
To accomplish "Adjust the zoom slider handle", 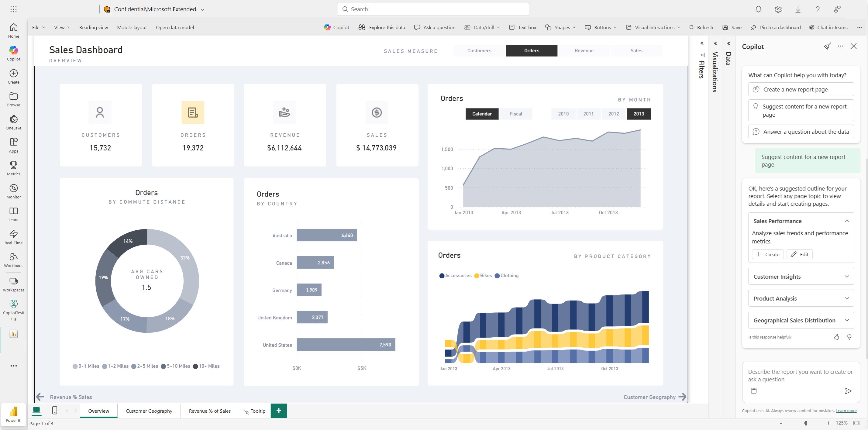I will tap(806, 423).
